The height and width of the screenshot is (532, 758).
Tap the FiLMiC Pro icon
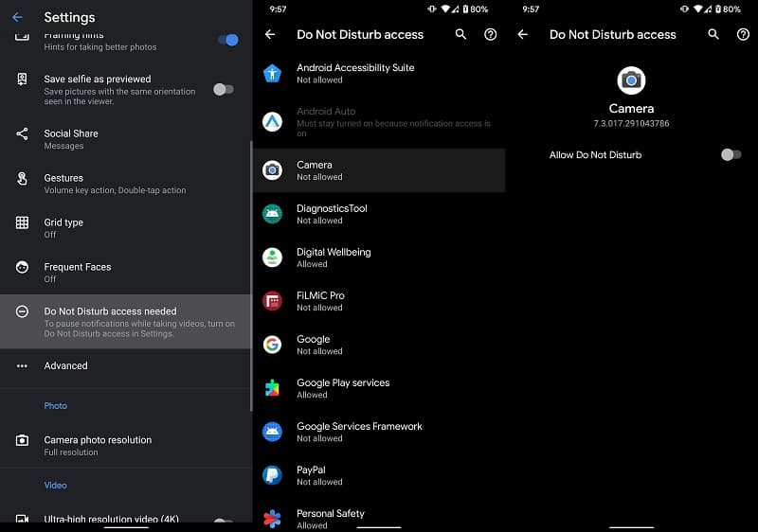pyautogui.click(x=272, y=301)
